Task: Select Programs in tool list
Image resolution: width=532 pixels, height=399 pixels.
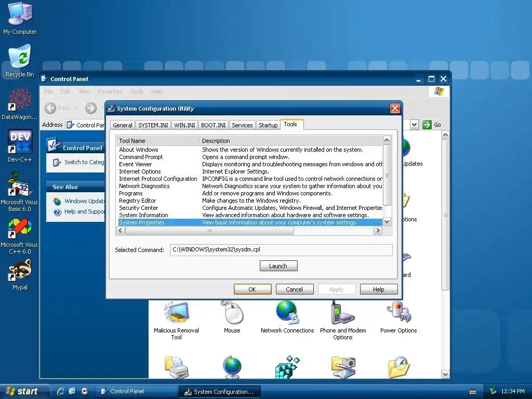Action: [x=250, y=193]
